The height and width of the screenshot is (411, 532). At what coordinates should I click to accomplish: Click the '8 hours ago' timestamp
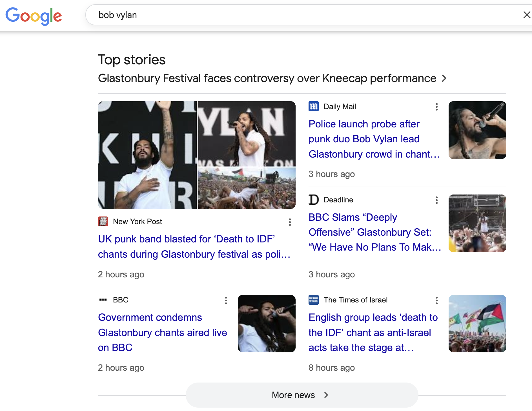332,368
